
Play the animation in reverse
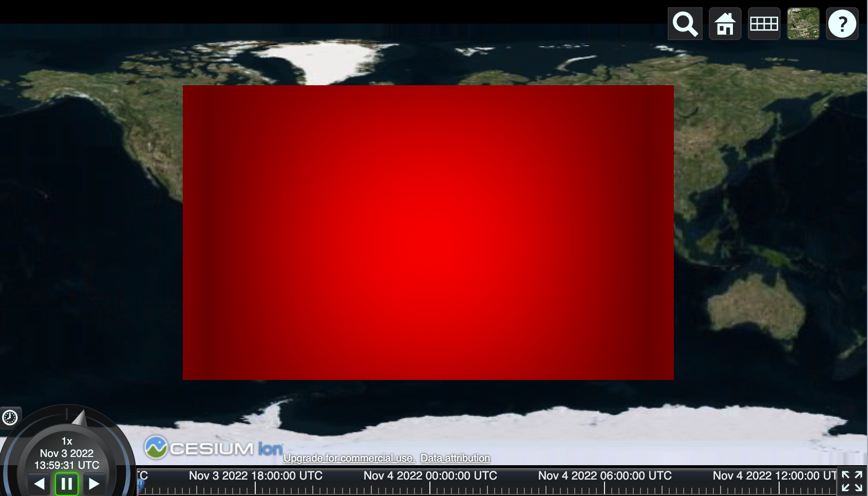40,483
